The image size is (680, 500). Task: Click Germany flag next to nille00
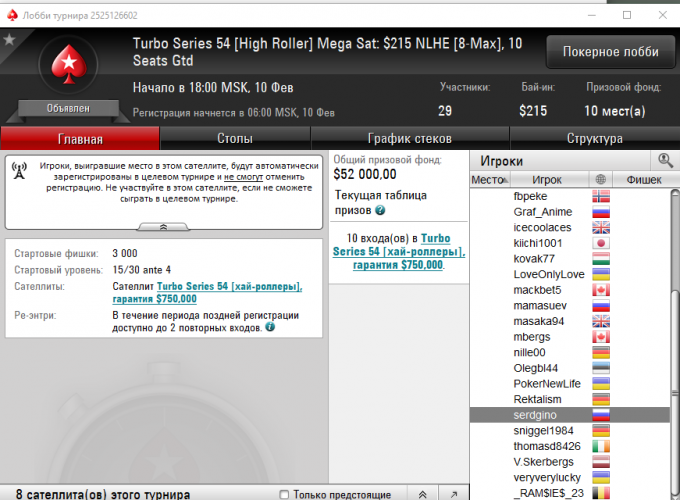pyautogui.click(x=601, y=353)
